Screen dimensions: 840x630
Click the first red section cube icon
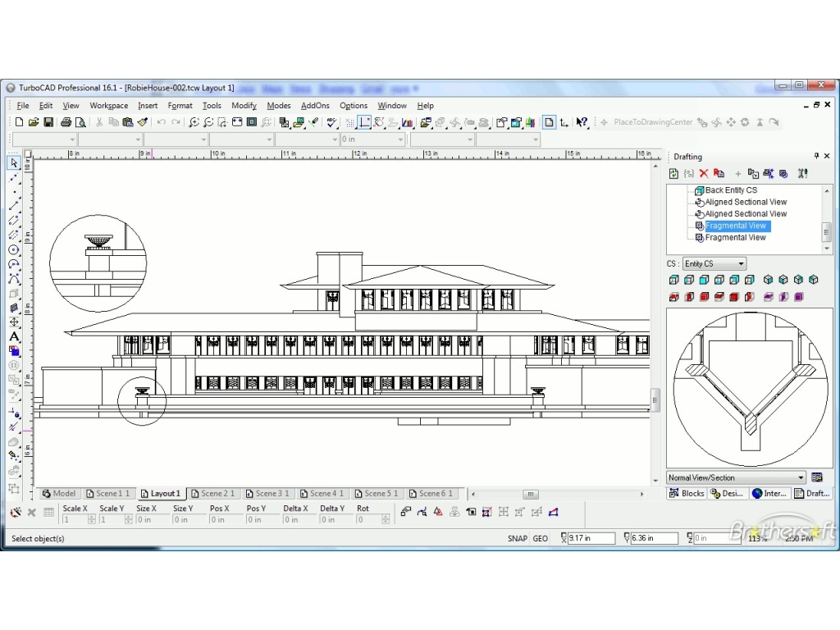click(674, 297)
